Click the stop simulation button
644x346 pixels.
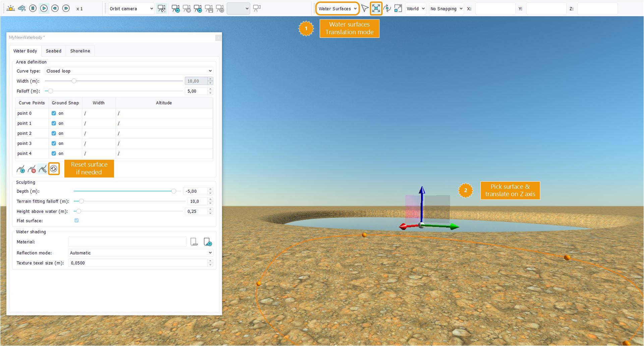point(33,8)
